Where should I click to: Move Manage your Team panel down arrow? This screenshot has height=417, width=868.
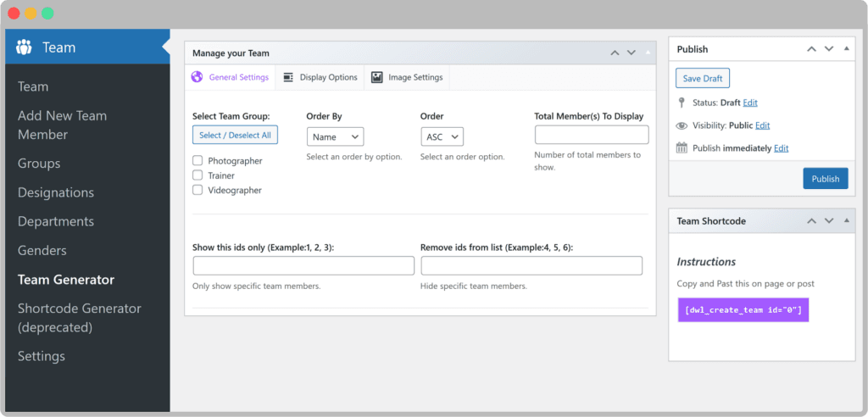point(631,53)
